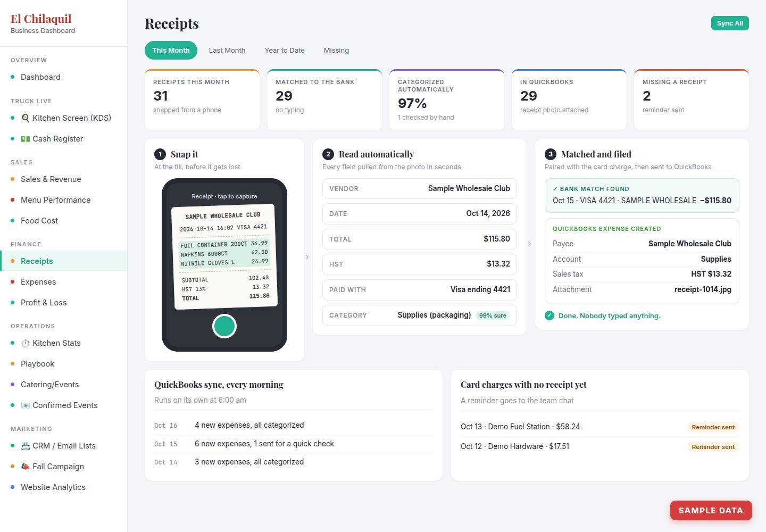Click 'Reminder sent' badge for Demo Hardware
Screen dimensions: 766x532
(713, 447)
